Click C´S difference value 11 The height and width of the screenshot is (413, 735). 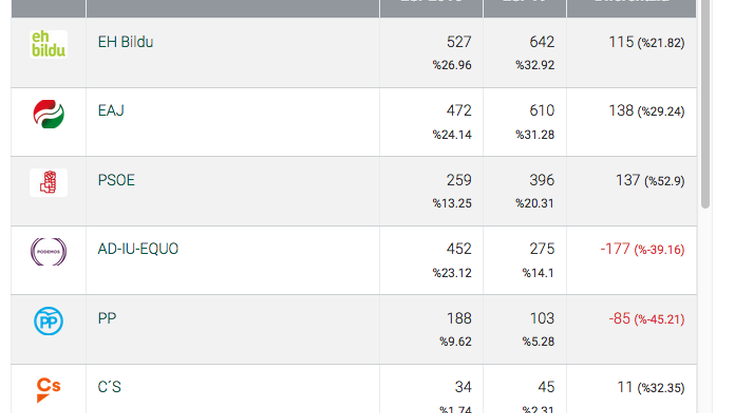click(x=625, y=387)
